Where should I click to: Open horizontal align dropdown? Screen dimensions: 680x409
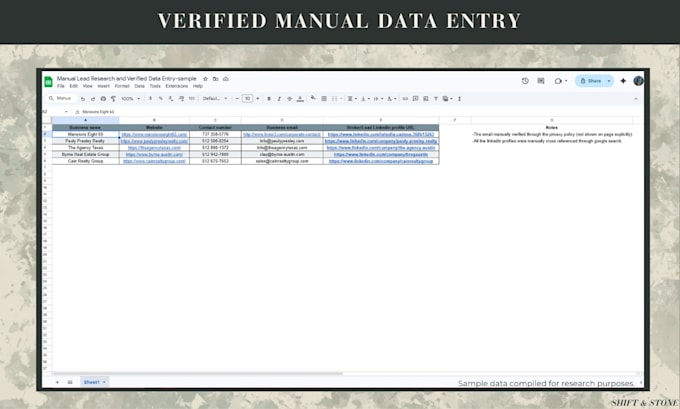pyautogui.click(x=352, y=99)
